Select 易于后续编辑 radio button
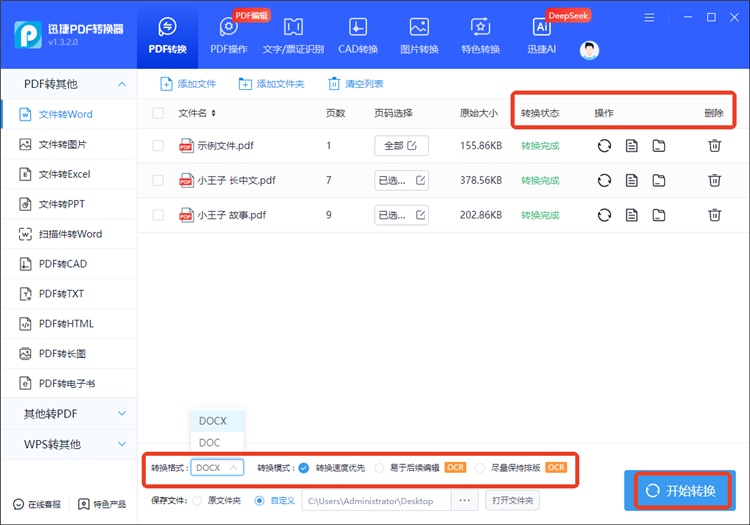750x525 pixels. pyautogui.click(x=379, y=468)
